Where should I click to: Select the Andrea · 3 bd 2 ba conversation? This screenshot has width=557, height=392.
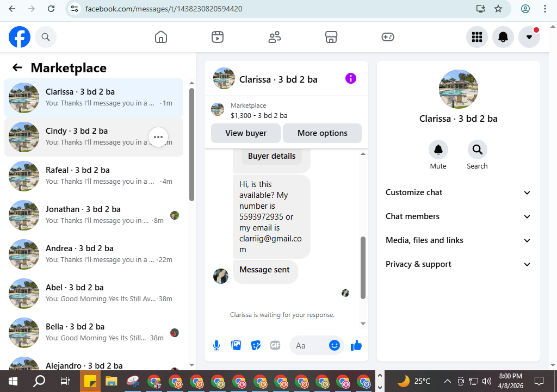click(94, 254)
